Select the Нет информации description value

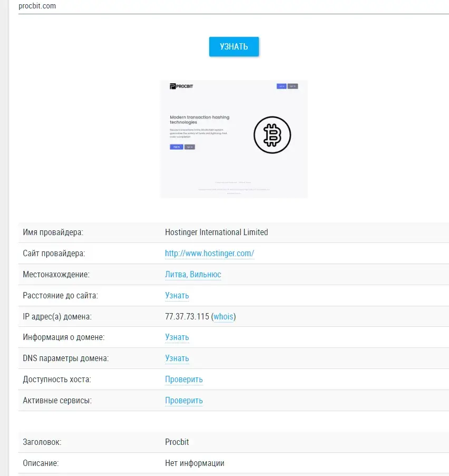pos(194,463)
